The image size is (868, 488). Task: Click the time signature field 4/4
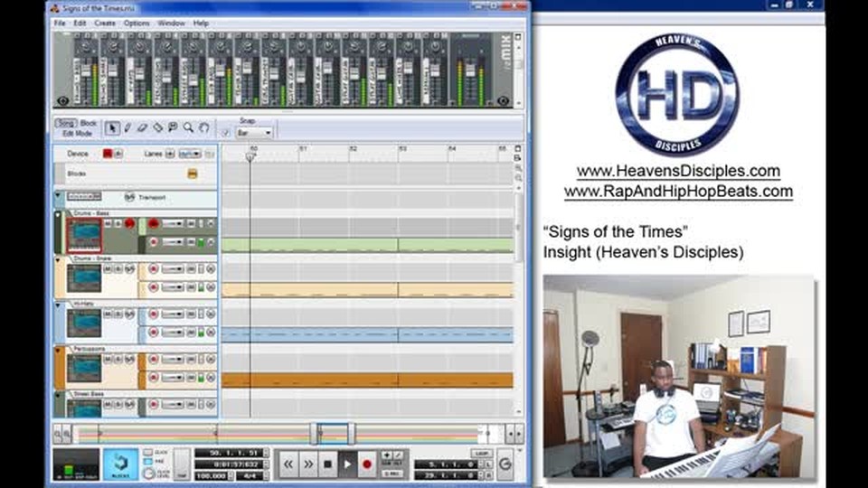click(250, 475)
